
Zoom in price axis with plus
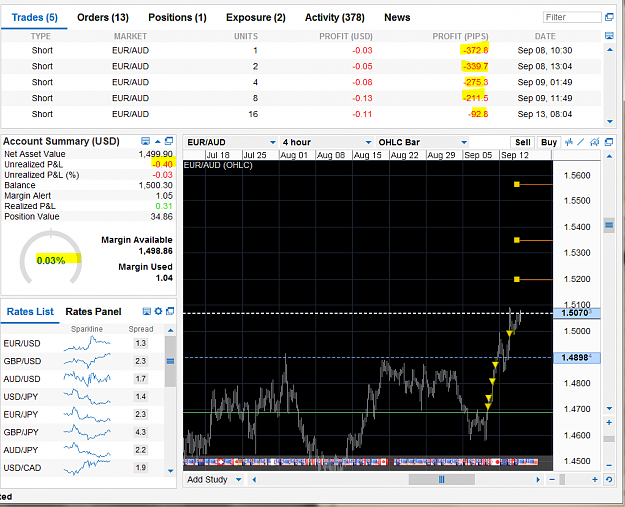609,422
